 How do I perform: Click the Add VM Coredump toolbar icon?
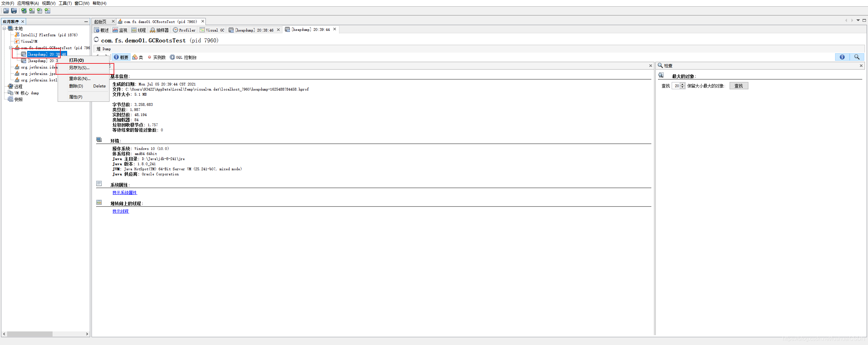[x=40, y=11]
